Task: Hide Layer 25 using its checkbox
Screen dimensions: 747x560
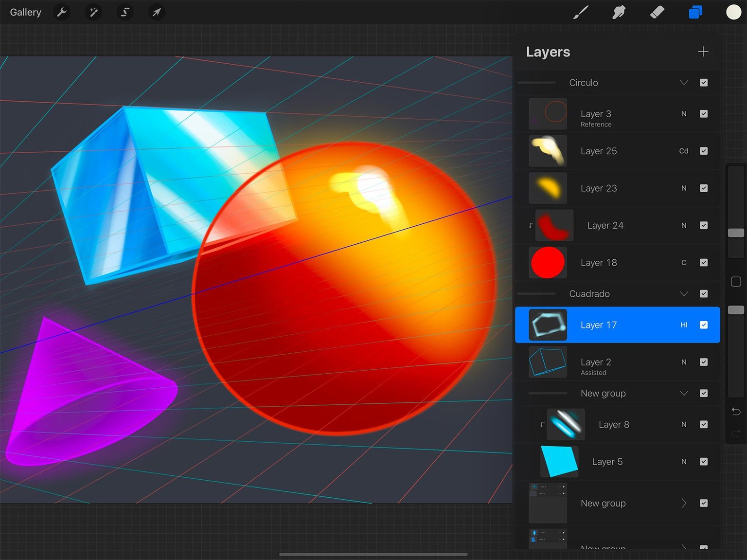Action: coord(704,151)
